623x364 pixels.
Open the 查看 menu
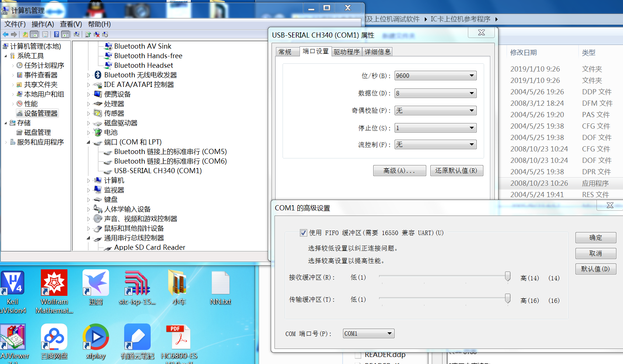coord(70,24)
